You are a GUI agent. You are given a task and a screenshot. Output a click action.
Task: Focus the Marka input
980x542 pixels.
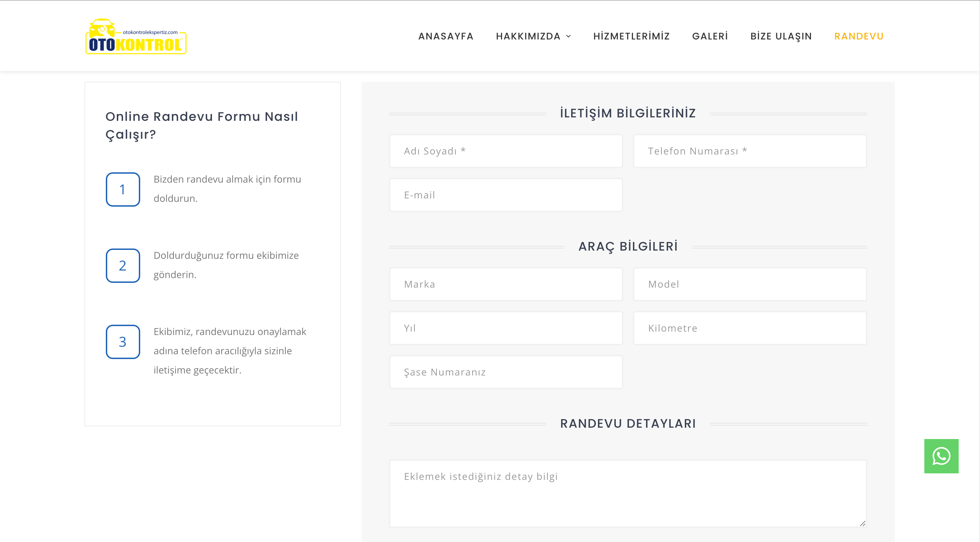pos(505,284)
